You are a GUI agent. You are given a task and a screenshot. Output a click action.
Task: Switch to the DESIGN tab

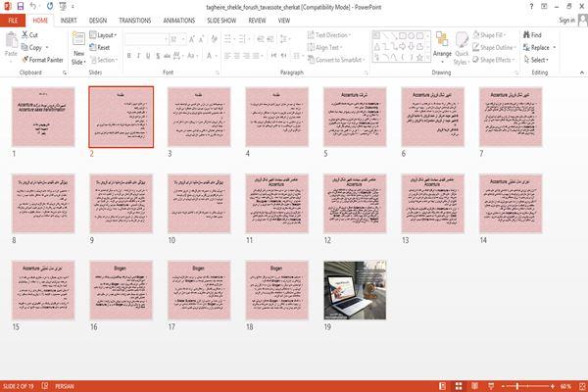[98, 21]
